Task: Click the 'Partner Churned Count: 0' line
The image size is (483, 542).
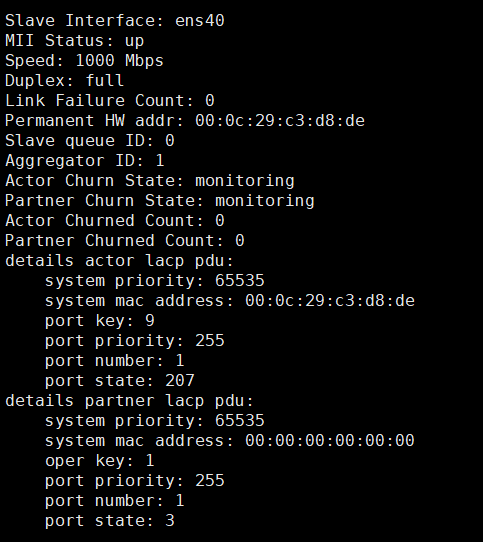Action: tap(125, 241)
